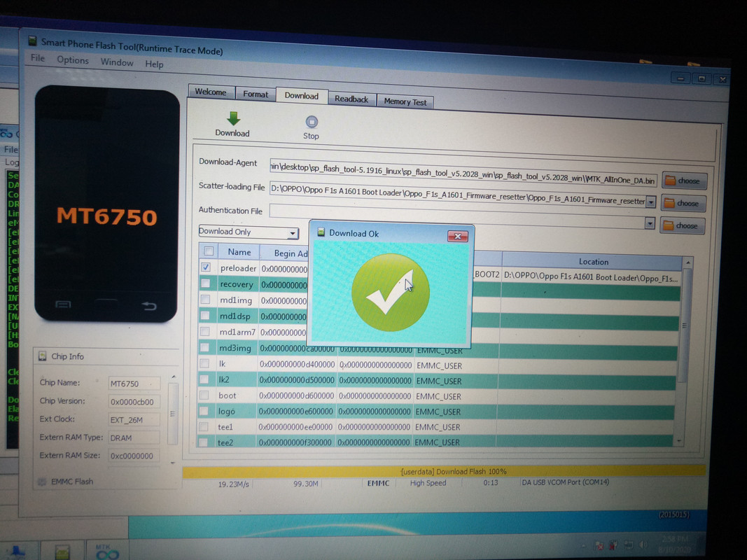Click the Ext Clock field EXT_26M
This screenshot has width=747, height=560.
[x=134, y=419]
